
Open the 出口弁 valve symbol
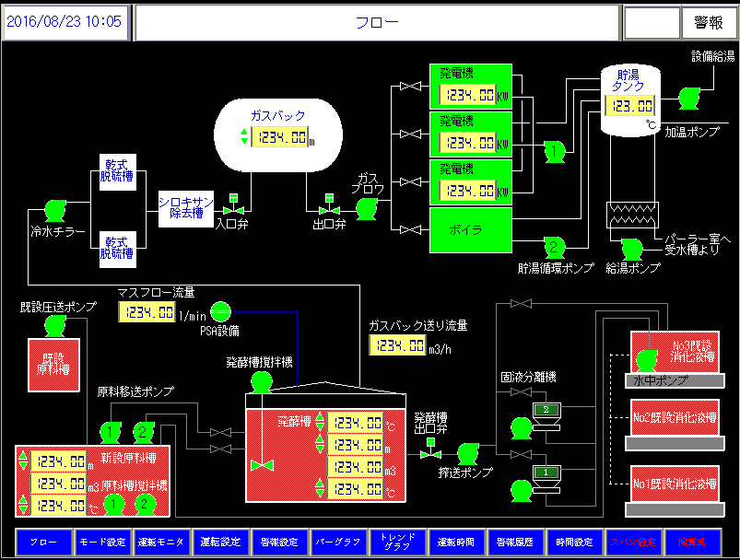coord(329,204)
